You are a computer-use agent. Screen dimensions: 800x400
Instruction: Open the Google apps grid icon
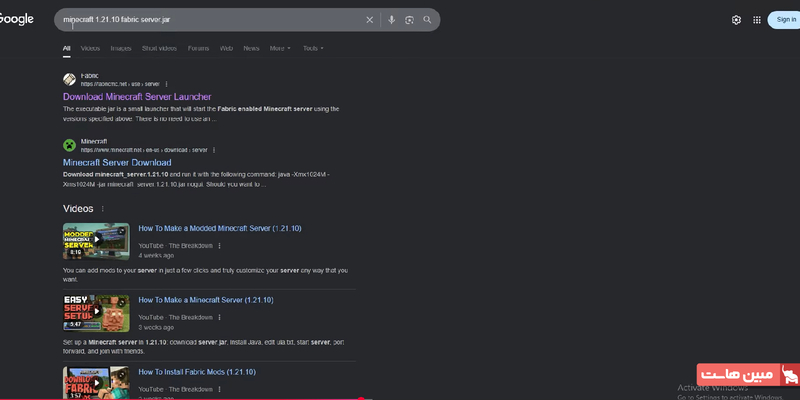click(757, 20)
